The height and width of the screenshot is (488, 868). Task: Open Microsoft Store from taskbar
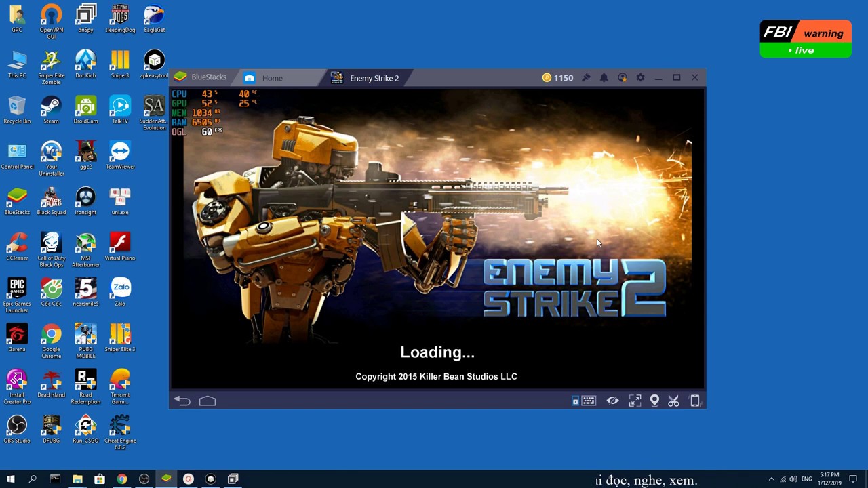click(100, 479)
